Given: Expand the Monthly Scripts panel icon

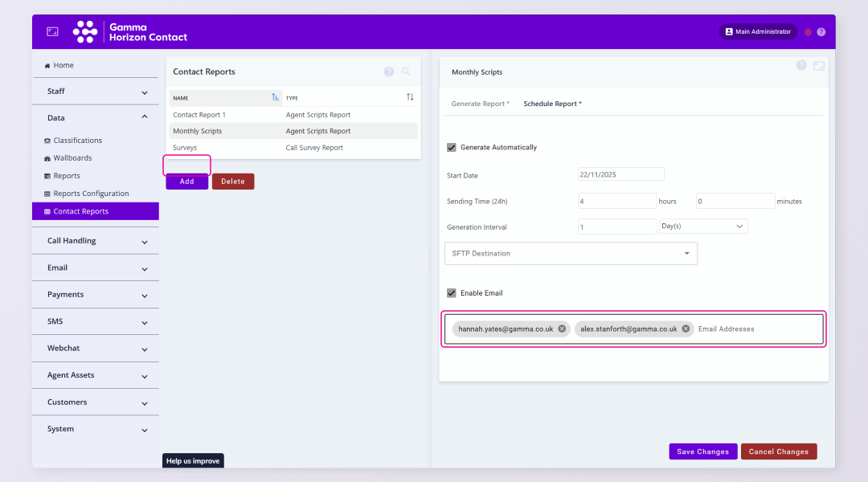Looking at the screenshot, I should [x=819, y=66].
